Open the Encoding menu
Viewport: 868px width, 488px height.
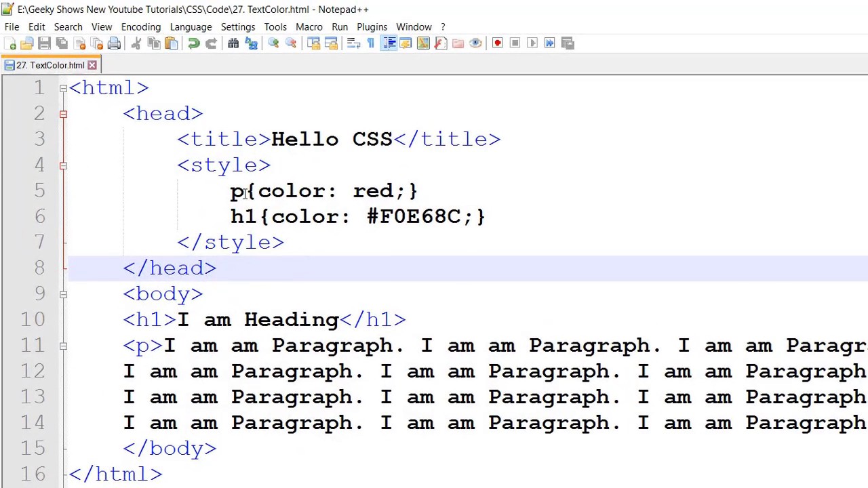[140, 27]
